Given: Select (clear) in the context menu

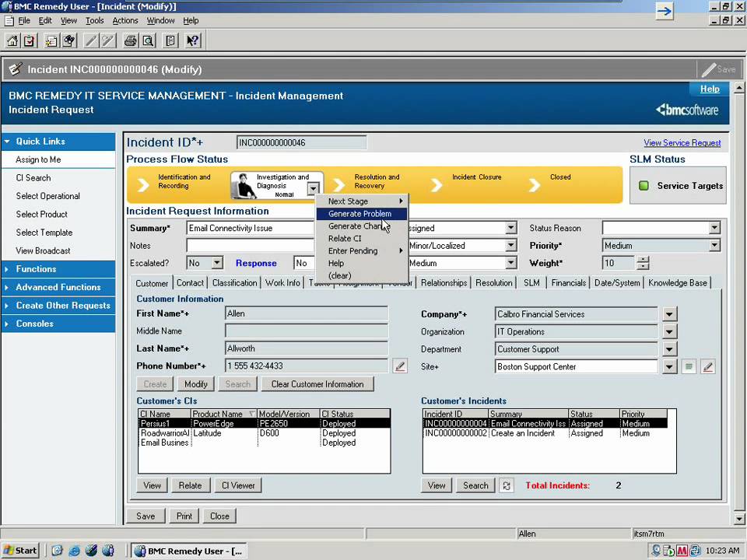Looking at the screenshot, I should click(362, 275).
